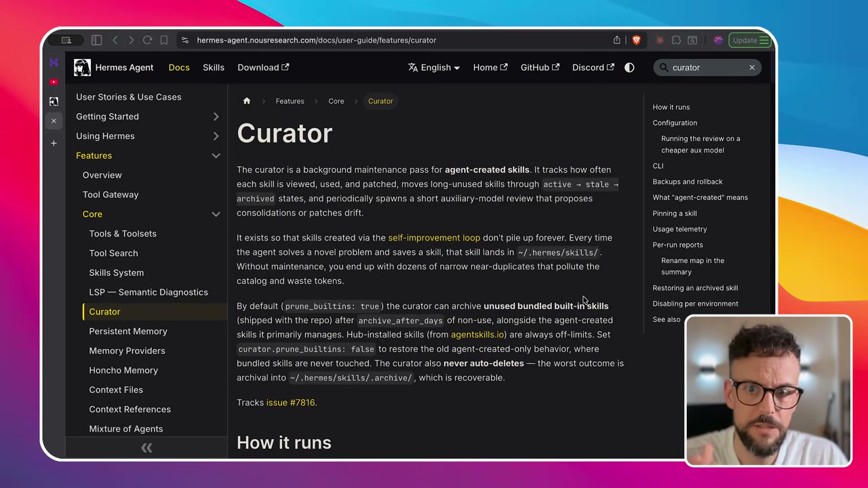Image resolution: width=868 pixels, height=488 pixels.
Task: Open the Docs navbar item
Action: tap(179, 68)
